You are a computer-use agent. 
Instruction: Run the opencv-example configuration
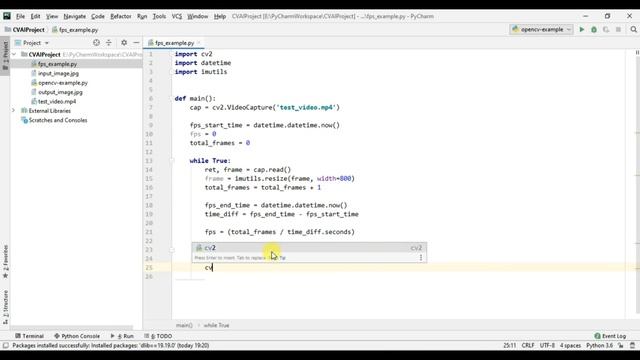point(582,29)
